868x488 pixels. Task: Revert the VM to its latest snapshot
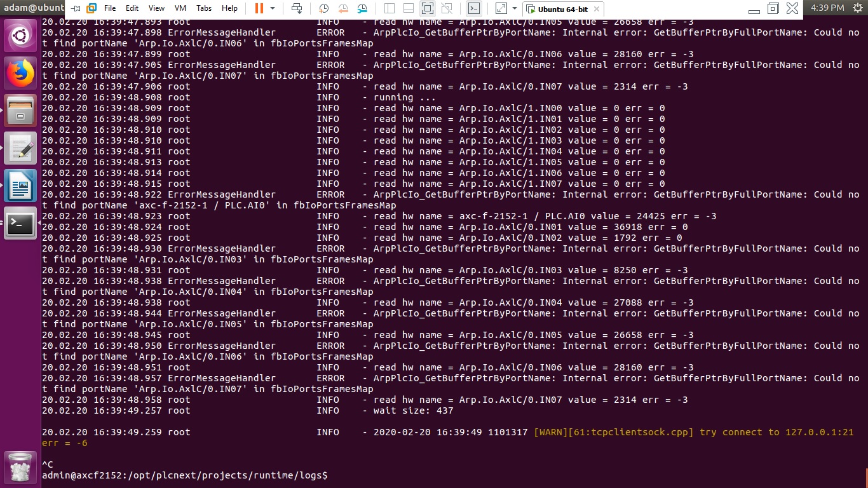coord(342,8)
